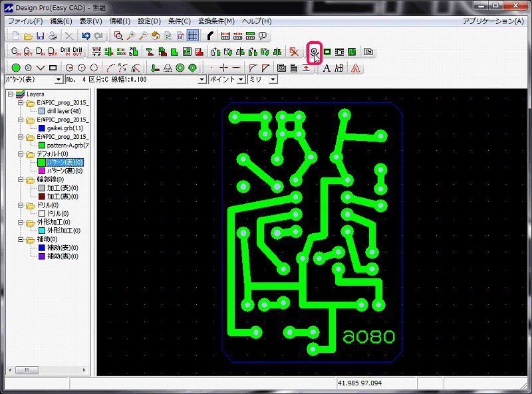Open the print icon in toolbar
The height and width of the screenshot is (394, 532).
coord(53,36)
